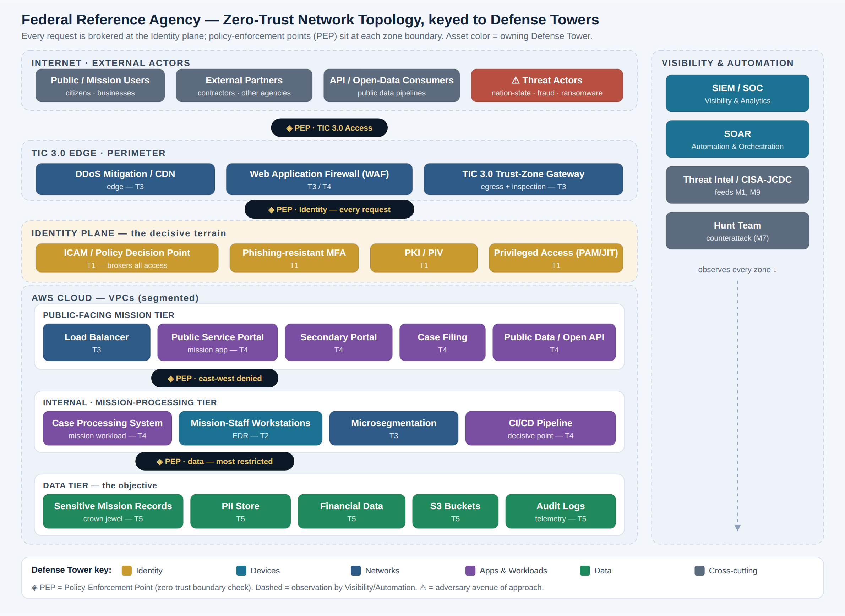This screenshot has height=616, width=845.
Task: Click the Cross-cutting legend color swatch
Action: click(699, 571)
